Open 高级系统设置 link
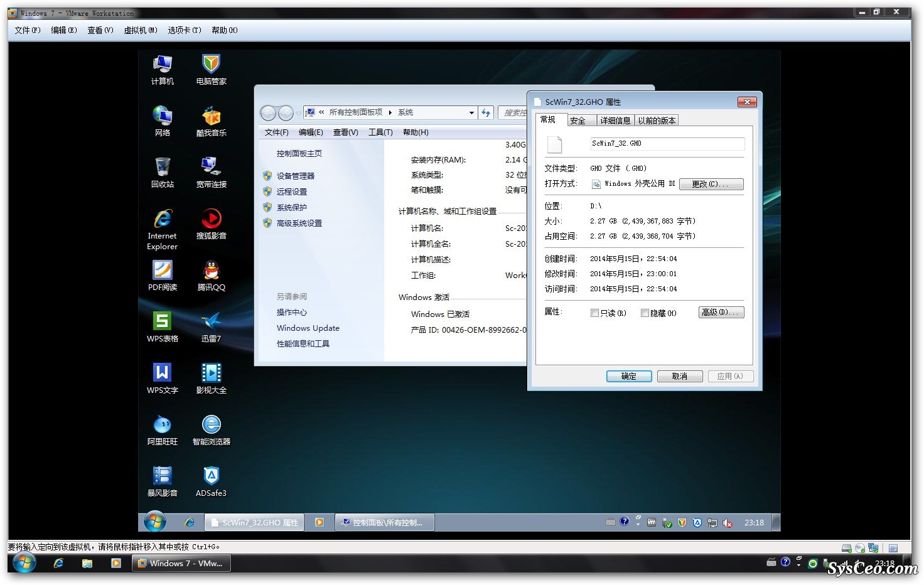Image resolution: width=924 pixels, height=585 pixels. [x=299, y=223]
